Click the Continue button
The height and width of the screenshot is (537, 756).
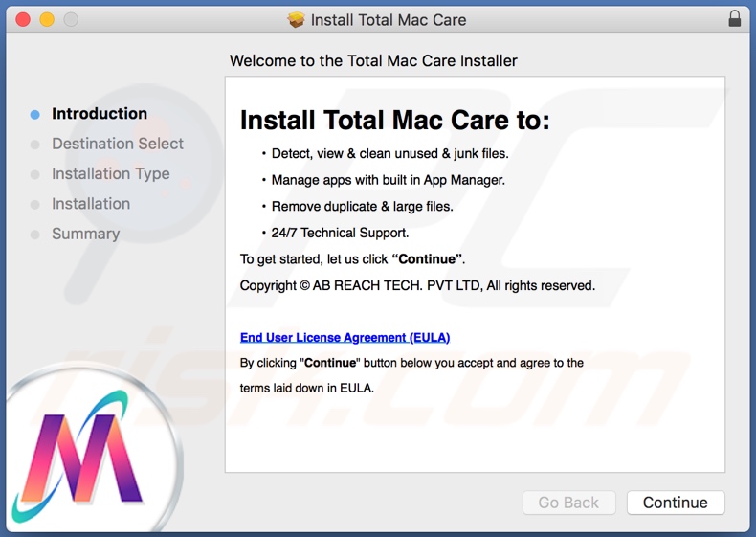[x=676, y=503]
